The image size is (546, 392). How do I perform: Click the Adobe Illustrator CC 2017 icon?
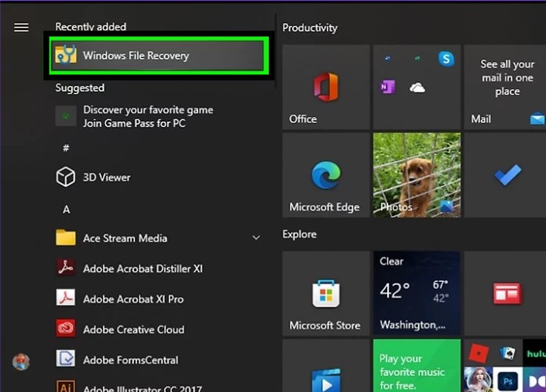66,386
